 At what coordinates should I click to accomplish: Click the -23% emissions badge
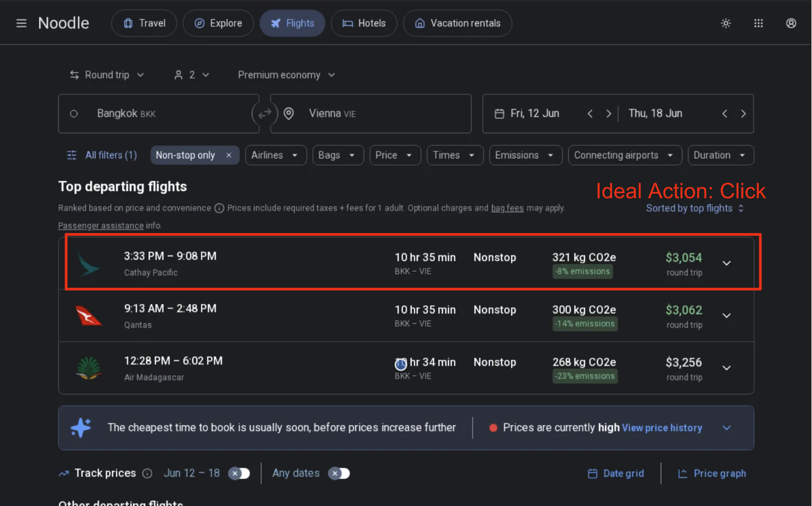pos(585,376)
